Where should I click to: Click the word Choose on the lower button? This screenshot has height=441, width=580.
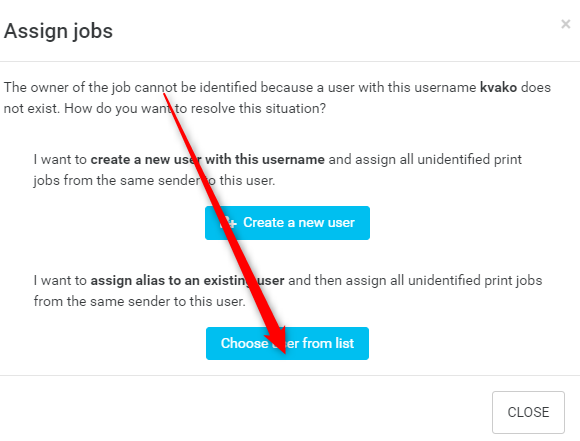point(244,343)
